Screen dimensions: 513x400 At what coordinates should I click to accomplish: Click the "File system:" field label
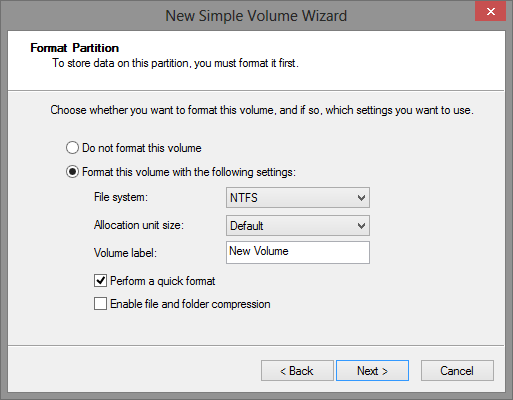coord(121,197)
